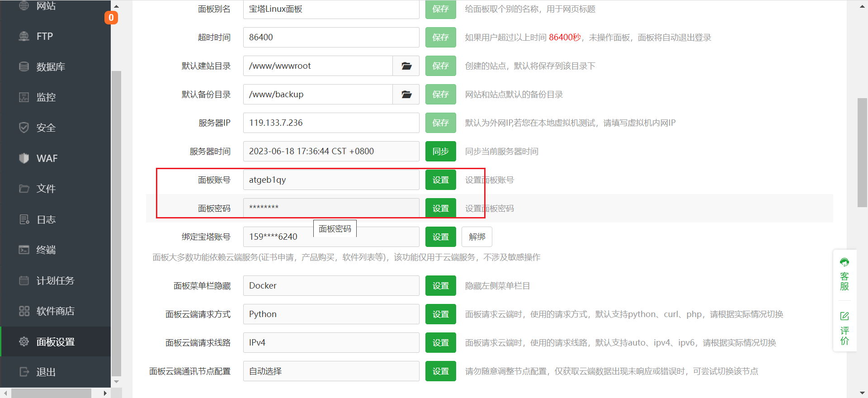
Task: Click the 设置面板账号 hint text
Action: pyautogui.click(x=490, y=180)
